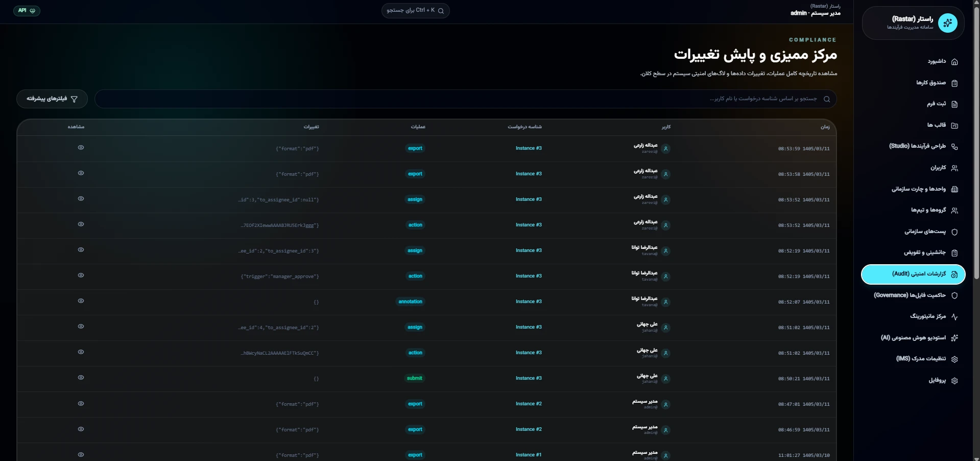Click the icon beside واحدها و چارت سازمانی
This screenshot has height=461, width=980.
954,189
